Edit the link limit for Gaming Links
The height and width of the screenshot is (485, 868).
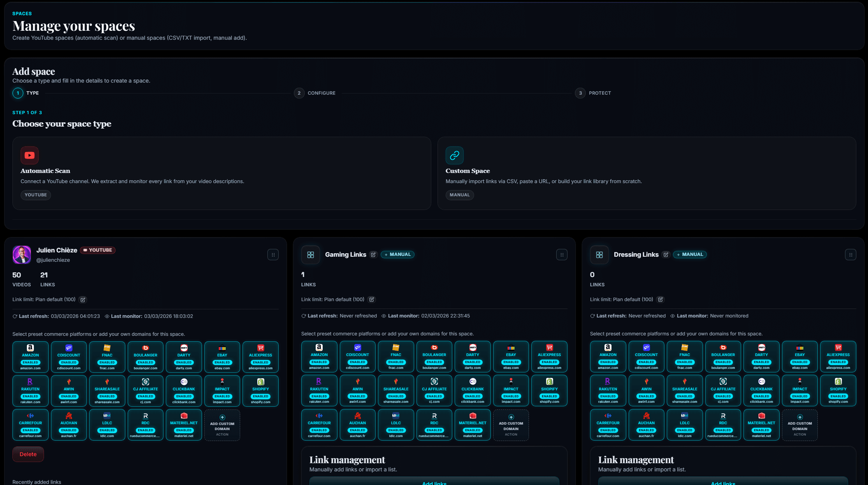(372, 299)
